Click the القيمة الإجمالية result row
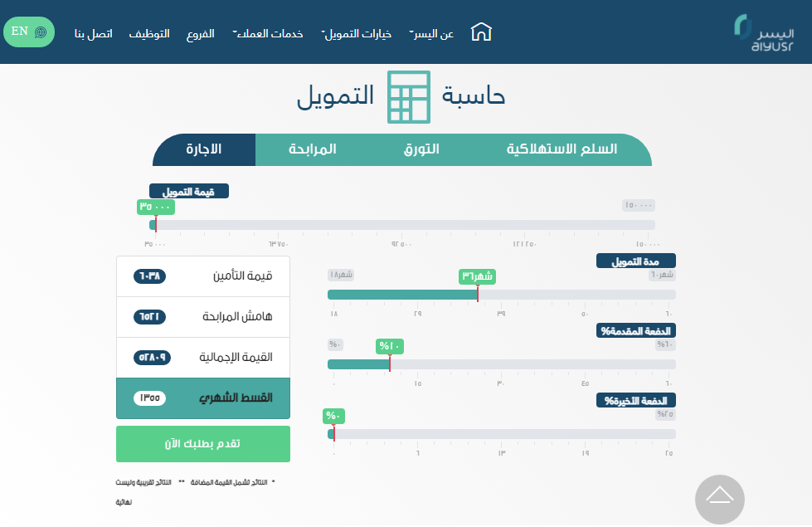 tap(203, 358)
